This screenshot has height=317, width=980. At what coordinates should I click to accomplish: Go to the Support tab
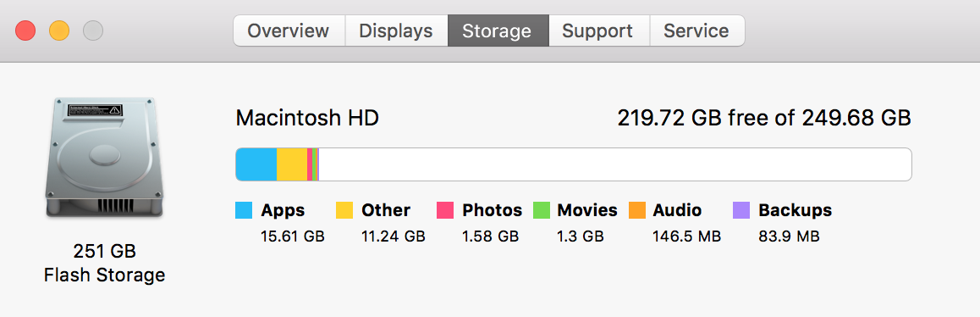pyautogui.click(x=599, y=31)
